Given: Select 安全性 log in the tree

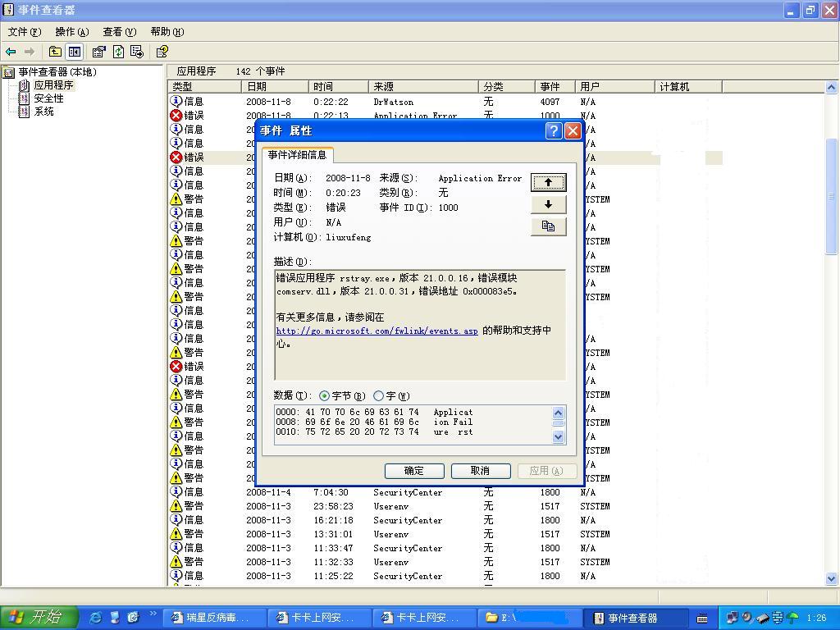Looking at the screenshot, I should click(x=48, y=98).
